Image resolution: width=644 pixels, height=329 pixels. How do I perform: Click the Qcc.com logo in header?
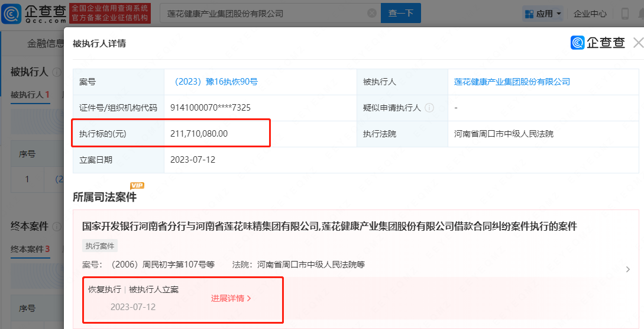pyautogui.click(x=34, y=13)
